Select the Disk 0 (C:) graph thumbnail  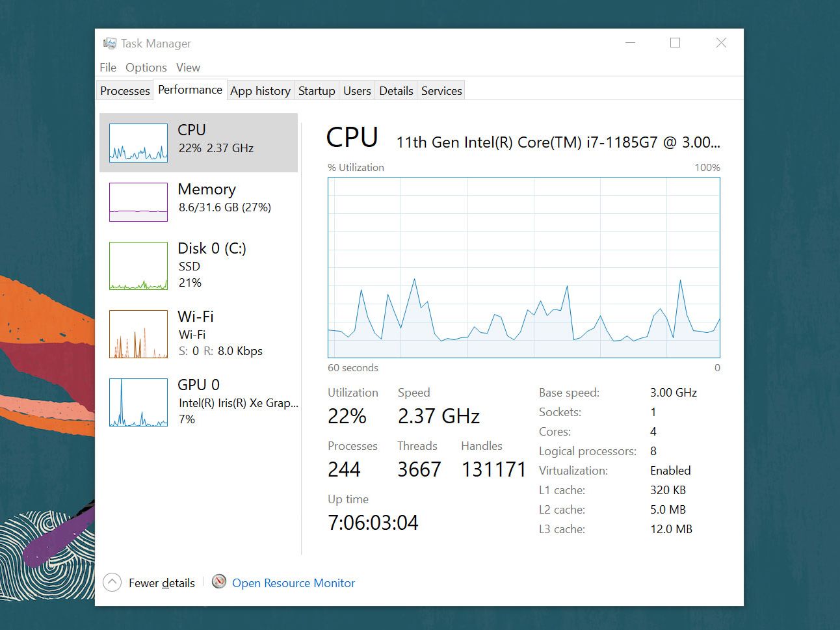(x=138, y=266)
